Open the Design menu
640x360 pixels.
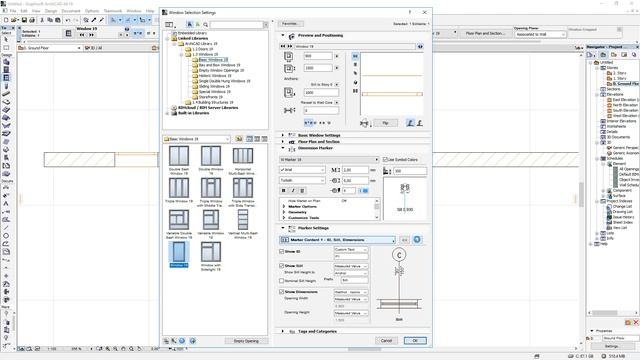pos(51,11)
